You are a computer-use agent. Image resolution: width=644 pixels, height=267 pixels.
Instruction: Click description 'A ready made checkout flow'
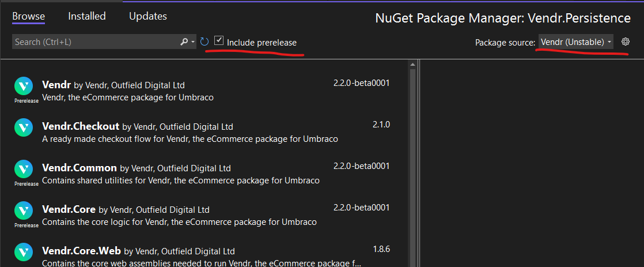pyautogui.click(x=190, y=139)
